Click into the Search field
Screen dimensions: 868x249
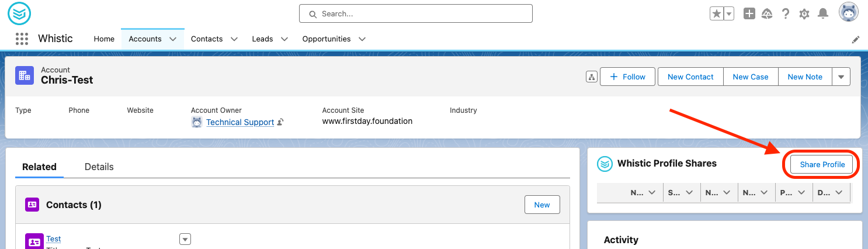coord(416,13)
